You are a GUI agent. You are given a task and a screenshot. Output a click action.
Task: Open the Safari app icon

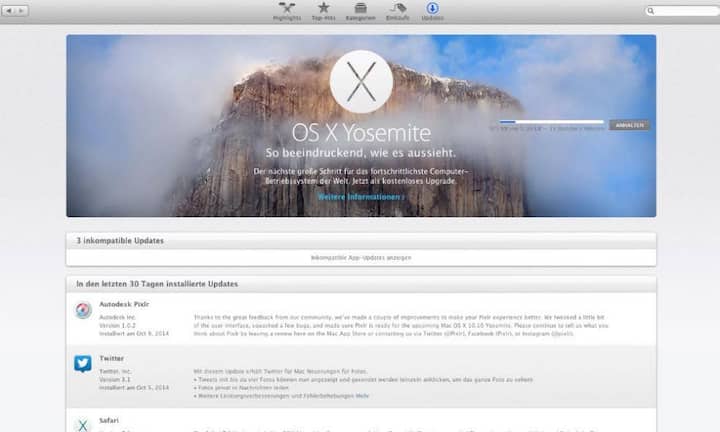click(83, 424)
